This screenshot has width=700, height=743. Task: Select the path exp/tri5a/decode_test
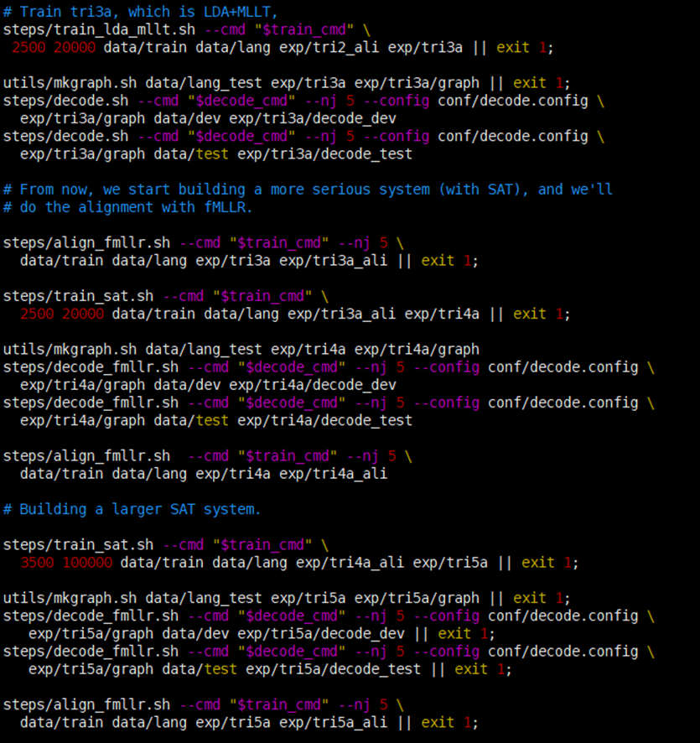point(334,669)
